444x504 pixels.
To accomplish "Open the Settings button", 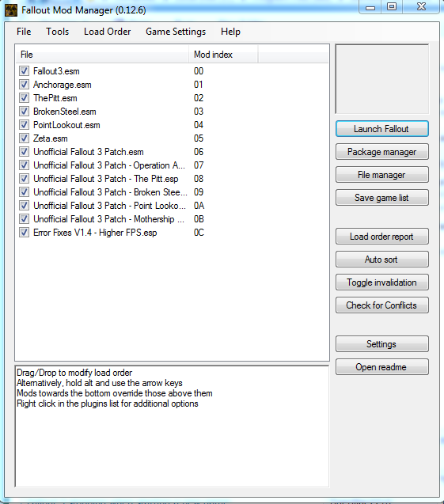I will tap(382, 344).
